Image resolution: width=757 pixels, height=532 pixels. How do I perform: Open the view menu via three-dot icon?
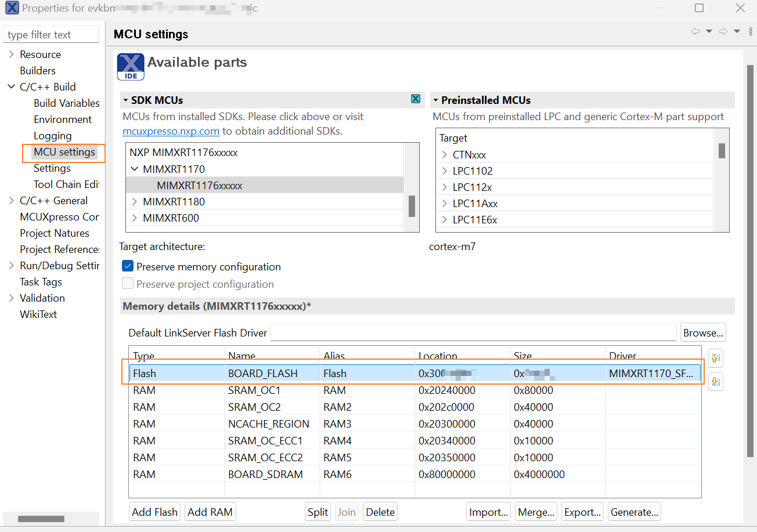coord(752,31)
